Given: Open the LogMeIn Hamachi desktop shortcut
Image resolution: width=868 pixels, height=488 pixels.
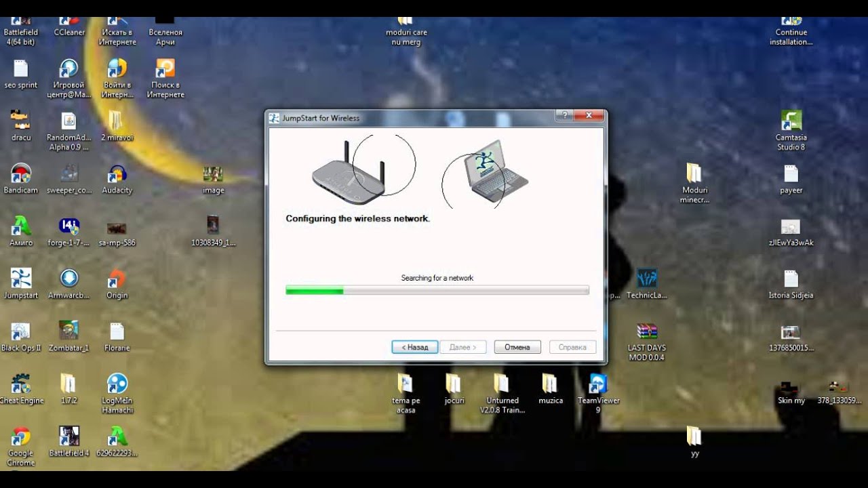Looking at the screenshot, I should tap(117, 394).
